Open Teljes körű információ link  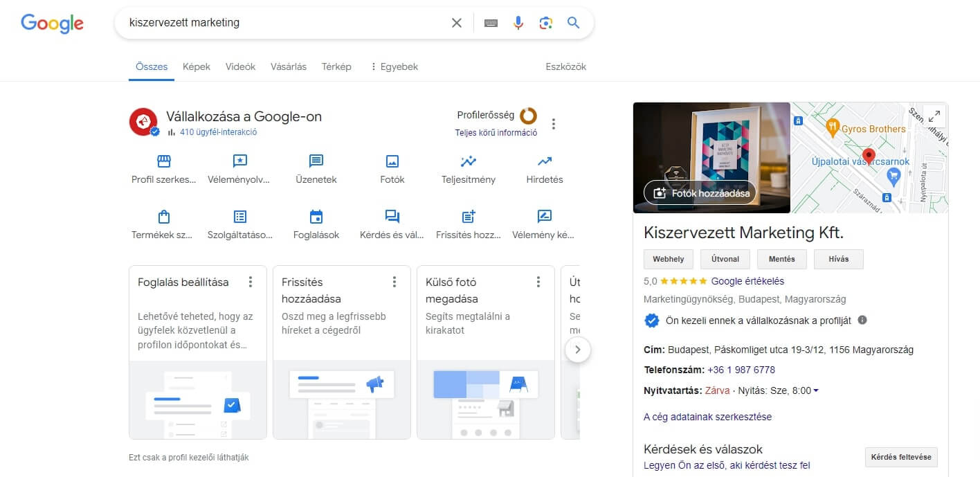click(496, 133)
